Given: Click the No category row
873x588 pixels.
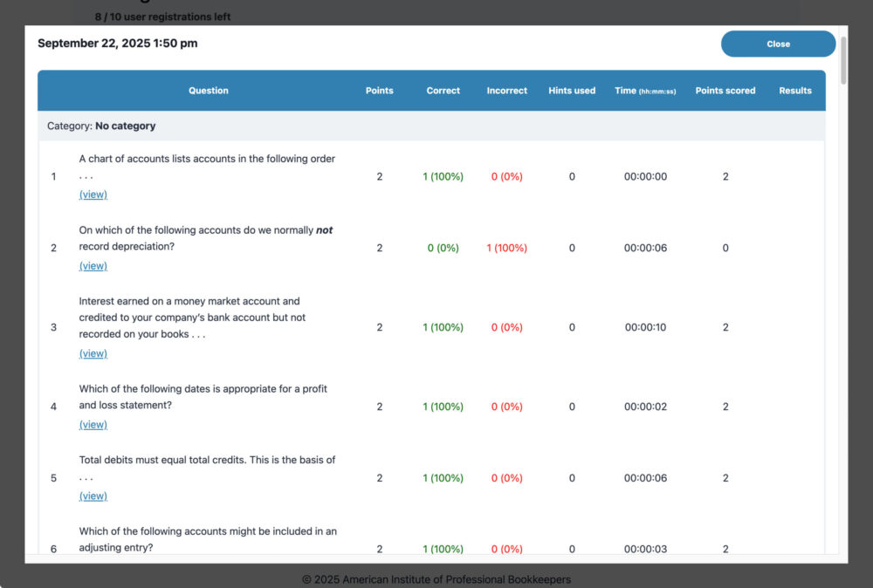Looking at the screenshot, I should coord(431,126).
